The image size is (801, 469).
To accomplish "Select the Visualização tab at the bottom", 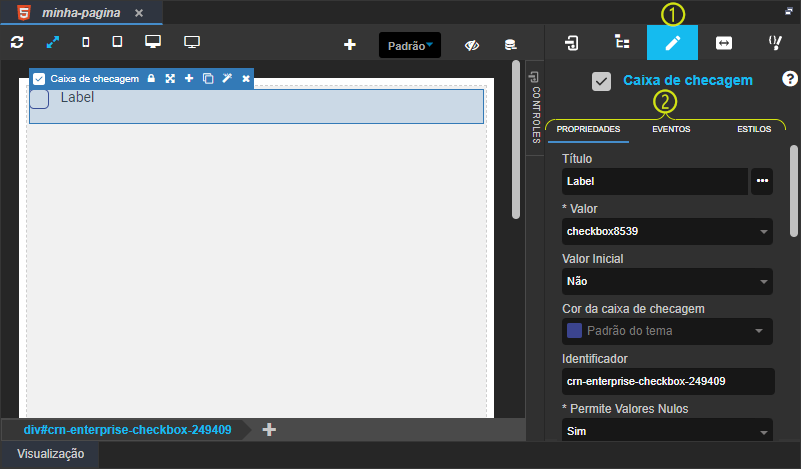I will [50, 454].
